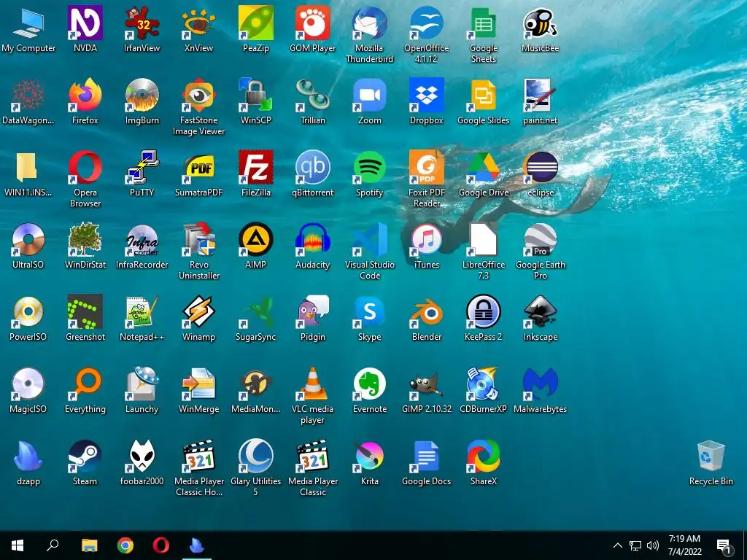Open the notification center
Screen dimensions: 747x560
724,545
